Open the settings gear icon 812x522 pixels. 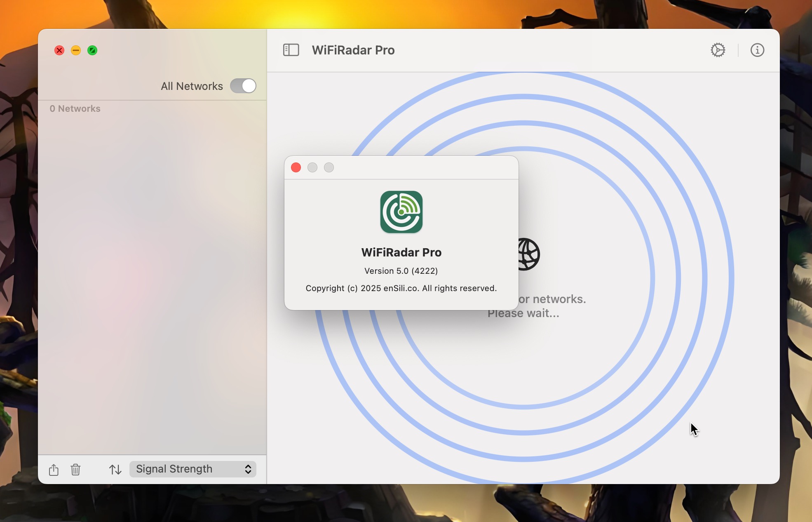click(718, 50)
